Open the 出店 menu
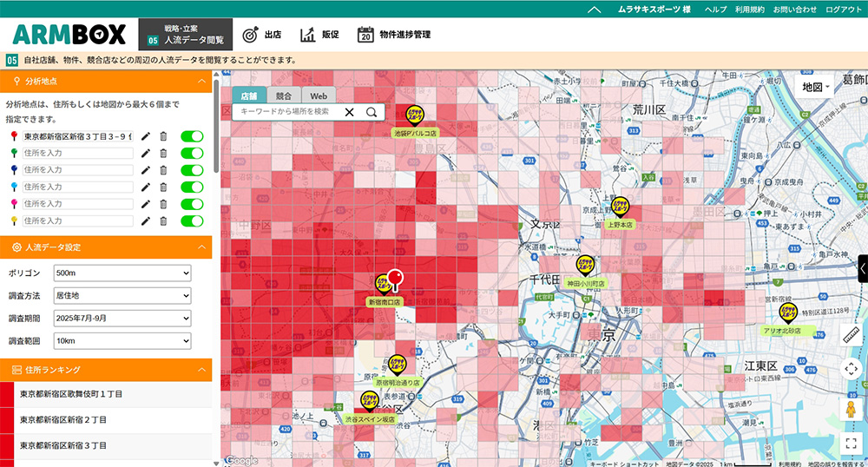The height and width of the screenshot is (467, 868). [262, 35]
